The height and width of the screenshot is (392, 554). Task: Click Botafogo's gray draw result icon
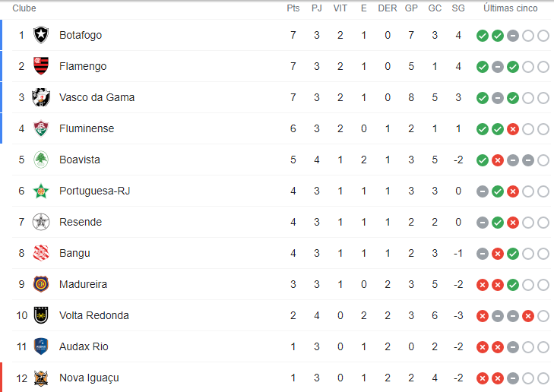click(513, 36)
